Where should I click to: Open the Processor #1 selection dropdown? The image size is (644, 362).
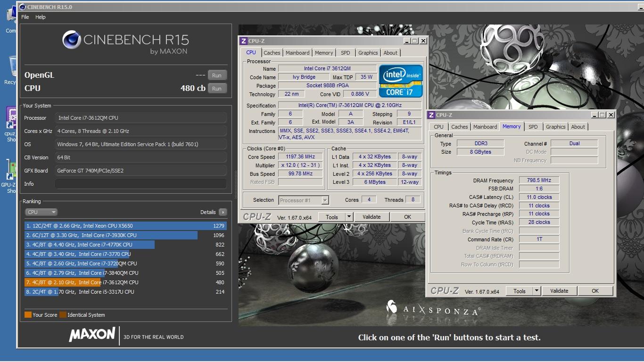[304, 200]
